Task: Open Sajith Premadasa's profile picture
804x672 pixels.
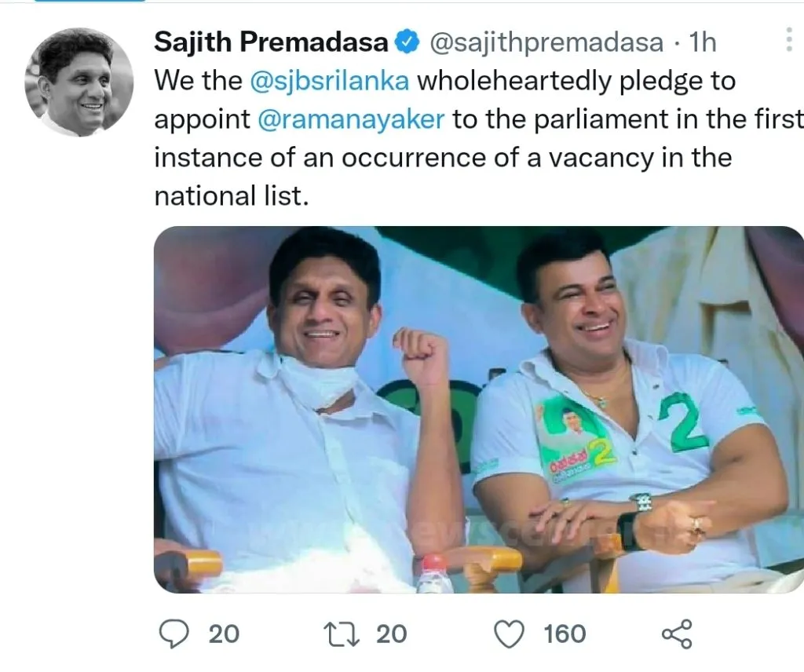Action: (79, 82)
